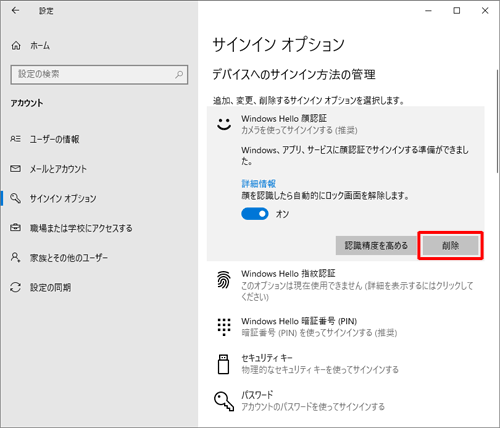Click text アカウントのパスワードを使ってサインインする
Screen dimensions: 500x428
pyautogui.click(x=313, y=407)
